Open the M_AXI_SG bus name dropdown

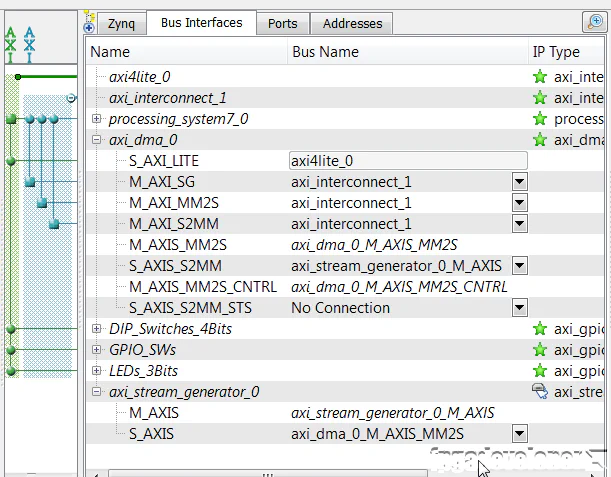pyautogui.click(x=519, y=182)
